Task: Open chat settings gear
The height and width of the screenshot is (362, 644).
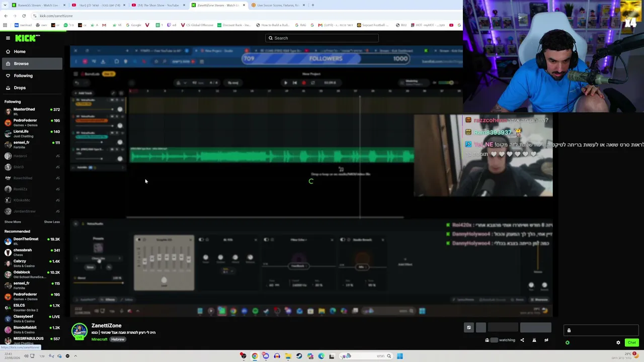Action: pyautogui.click(x=618, y=343)
